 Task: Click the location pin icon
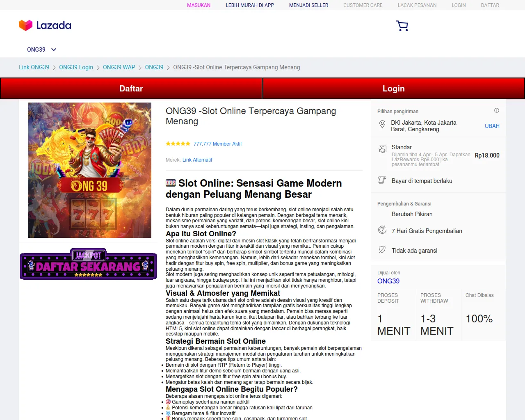point(382,125)
